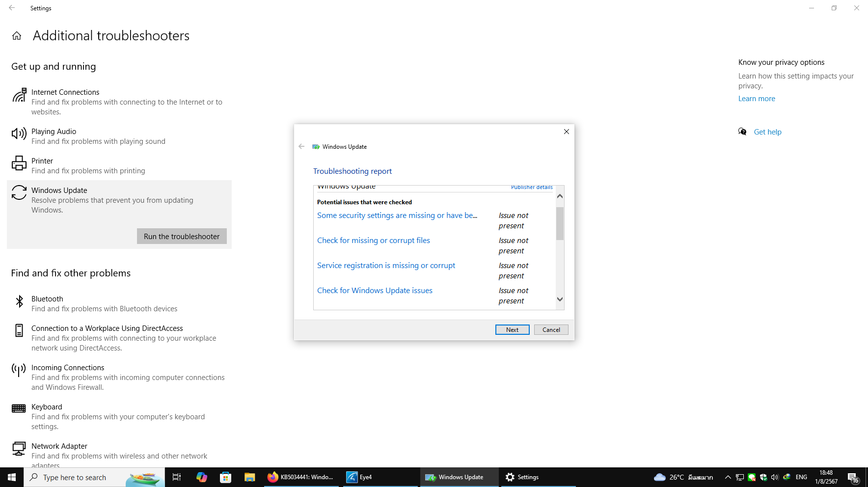Select the Internet Connections troubleshooter icon
This screenshot has height=487, width=868.
click(19, 95)
